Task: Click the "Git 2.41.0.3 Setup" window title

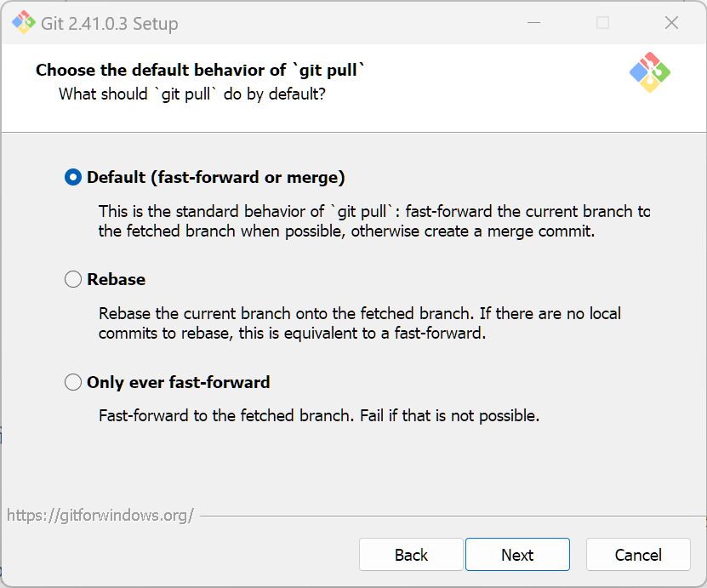Action: pyautogui.click(x=110, y=24)
